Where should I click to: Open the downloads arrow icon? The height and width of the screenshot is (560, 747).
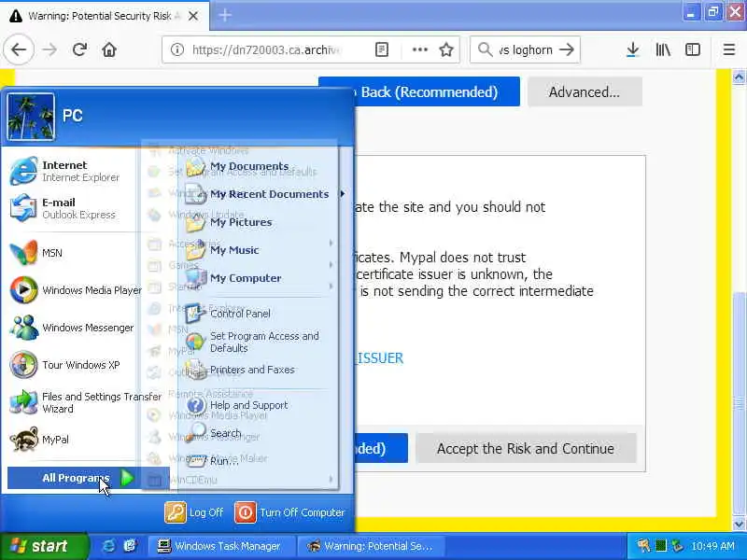click(x=633, y=49)
